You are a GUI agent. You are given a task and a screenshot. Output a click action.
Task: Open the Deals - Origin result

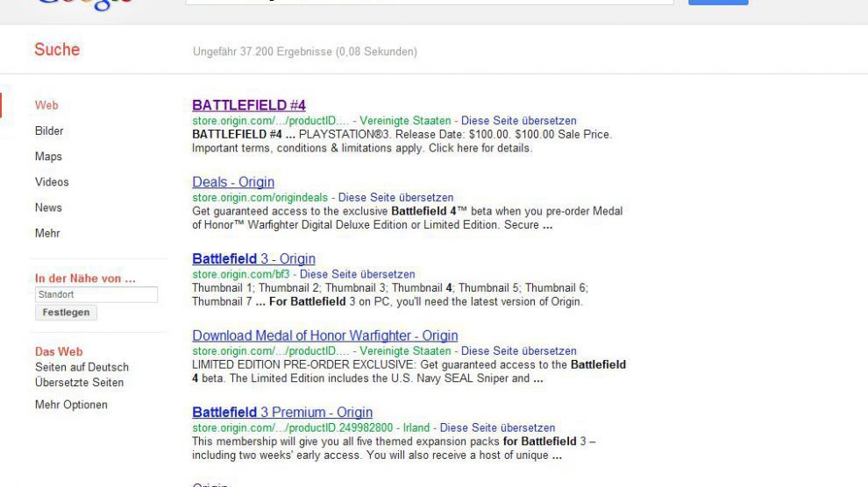(233, 182)
